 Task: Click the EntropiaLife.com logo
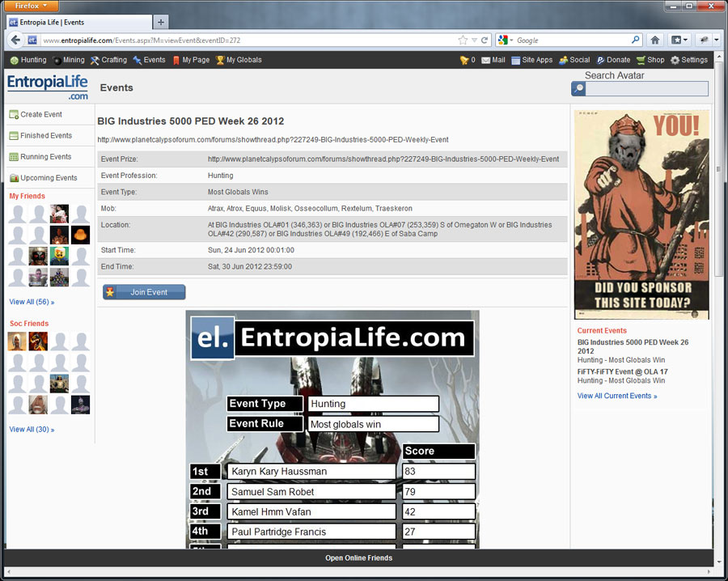(48, 87)
